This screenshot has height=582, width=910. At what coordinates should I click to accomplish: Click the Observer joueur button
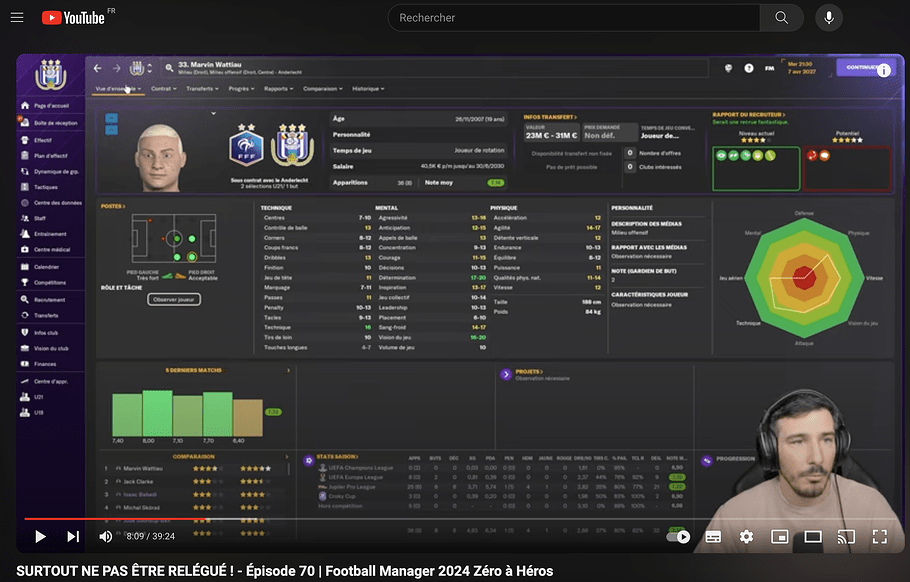tap(174, 299)
